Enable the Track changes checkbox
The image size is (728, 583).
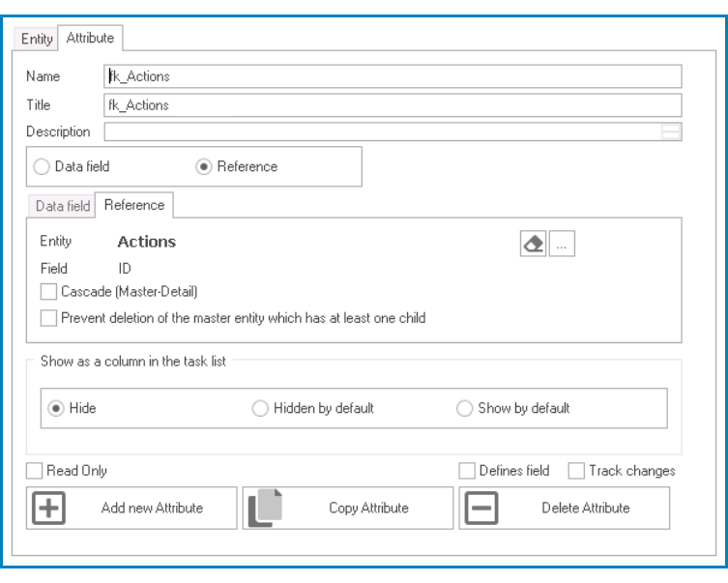point(576,471)
